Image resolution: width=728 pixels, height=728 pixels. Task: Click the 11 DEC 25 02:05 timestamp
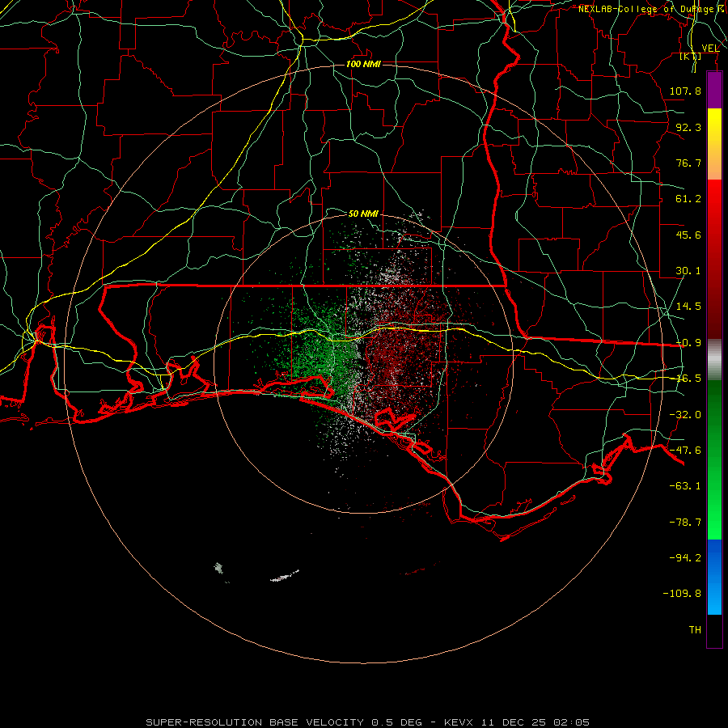(x=535, y=722)
